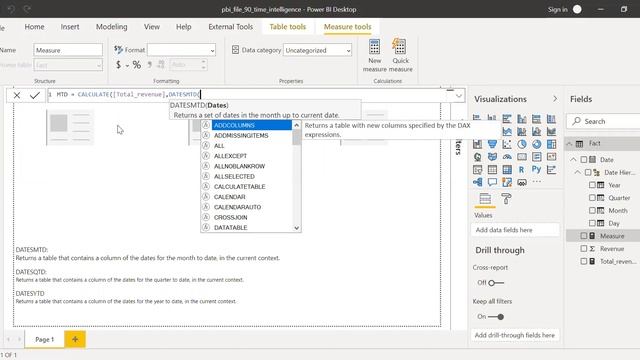Select the table visual
Screen dimensions: 640x360
point(492,169)
